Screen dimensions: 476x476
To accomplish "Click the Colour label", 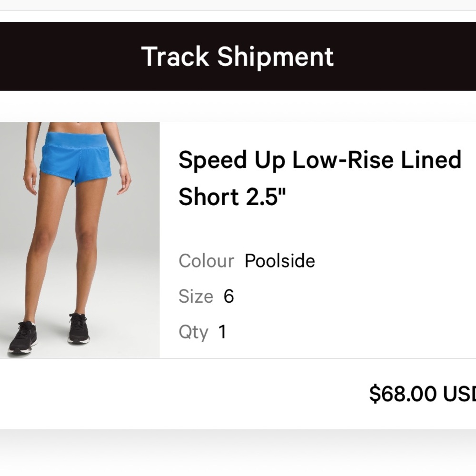I will pyautogui.click(x=205, y=261).
